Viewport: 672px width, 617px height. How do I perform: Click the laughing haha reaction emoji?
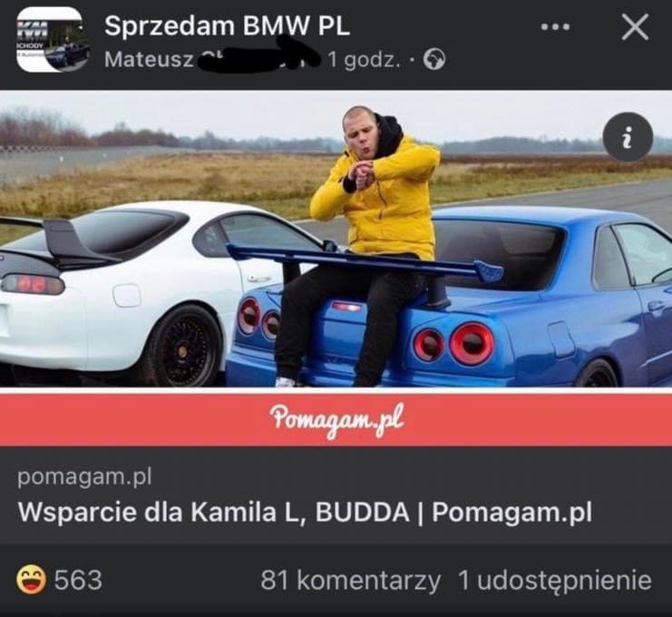pos(31,580)
